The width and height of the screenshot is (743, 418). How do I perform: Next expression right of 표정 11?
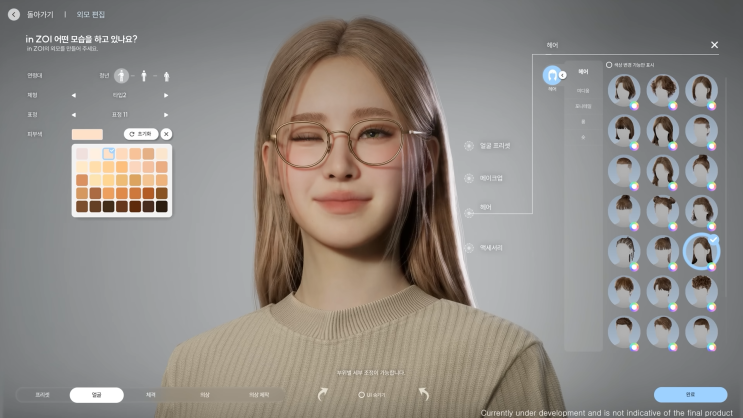tap(166, 115)
